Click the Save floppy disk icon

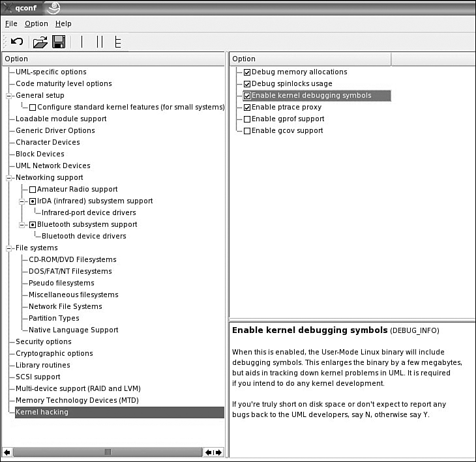59,42
